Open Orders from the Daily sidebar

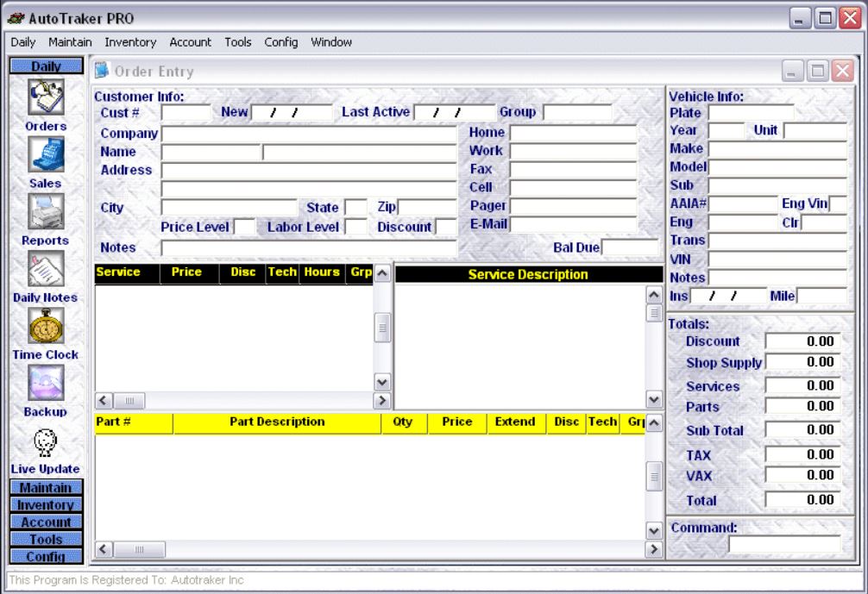click(45, 97)
